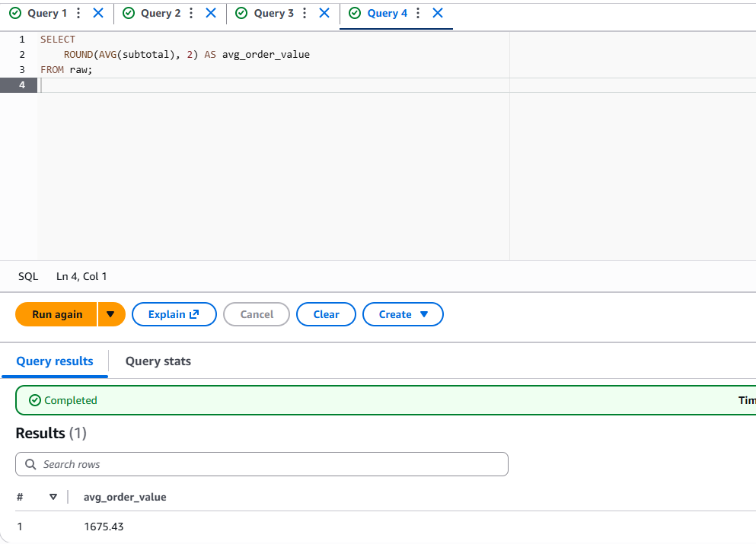Sort results using row number arrow
756x544 pixels.
53,497
